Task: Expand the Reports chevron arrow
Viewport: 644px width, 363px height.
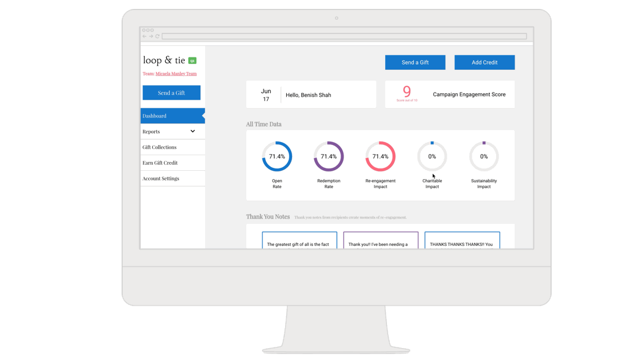Action: (x=193, y=131)
